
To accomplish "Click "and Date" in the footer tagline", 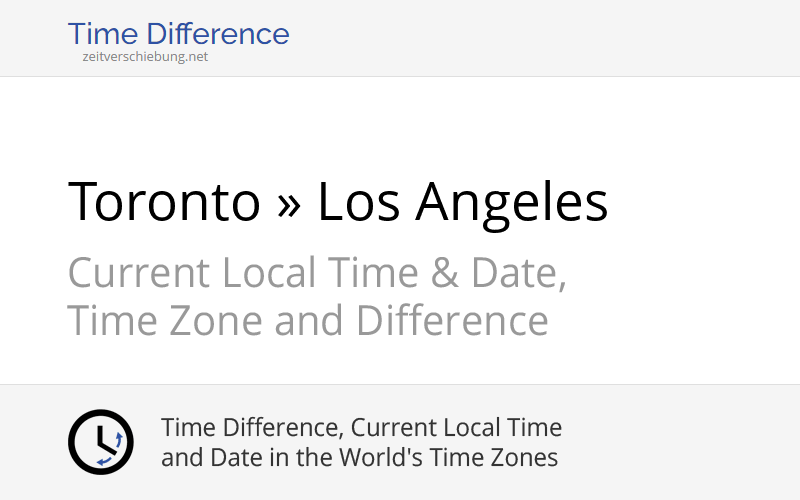I will pyautogui.click(x=208, y=458).
